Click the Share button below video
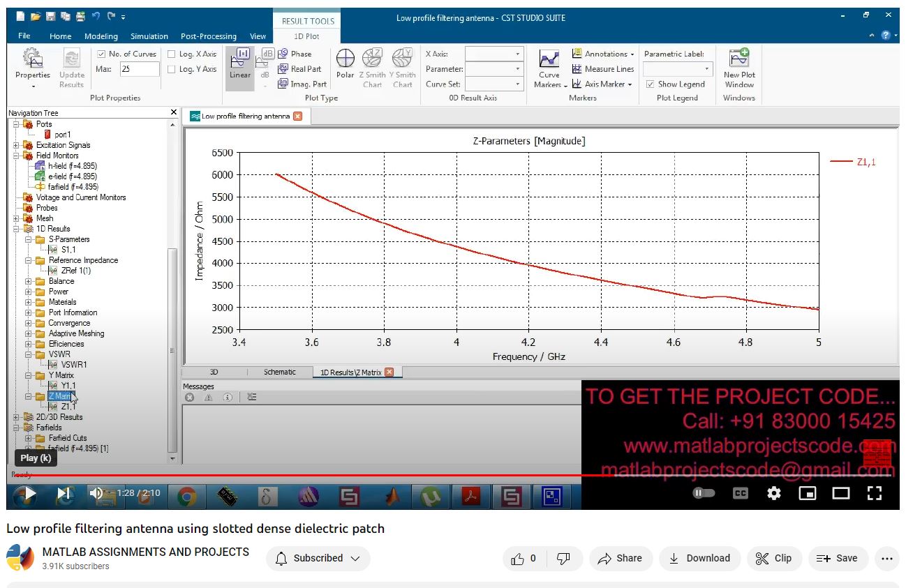 click(x=621, y=558)
